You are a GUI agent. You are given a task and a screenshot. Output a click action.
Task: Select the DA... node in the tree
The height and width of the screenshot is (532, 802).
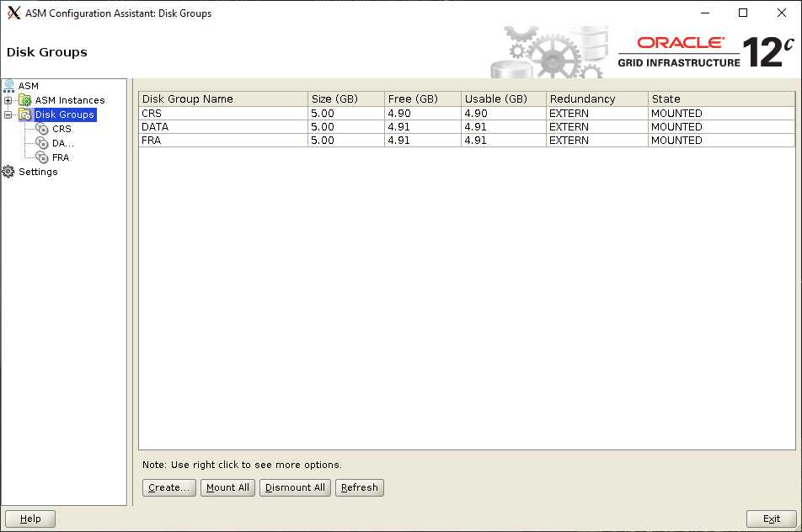point(63,143)
